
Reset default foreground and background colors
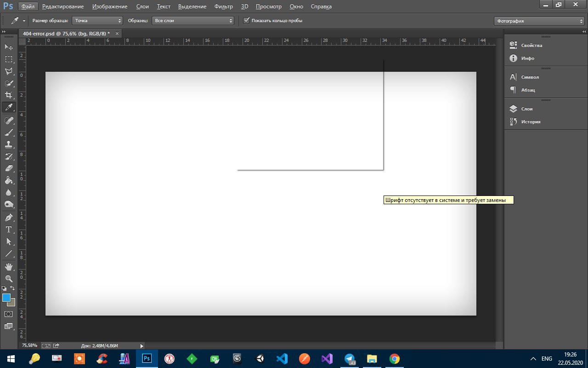[4, 288]
